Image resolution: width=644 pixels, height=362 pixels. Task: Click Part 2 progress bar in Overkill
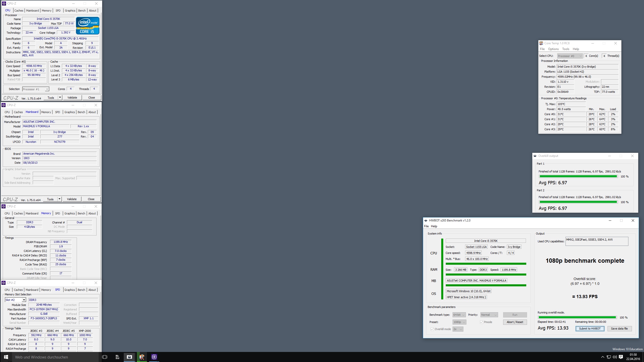578,202
